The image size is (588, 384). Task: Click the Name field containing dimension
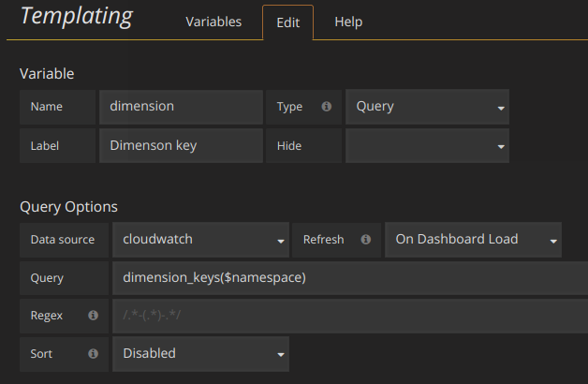tap(181, 107)
